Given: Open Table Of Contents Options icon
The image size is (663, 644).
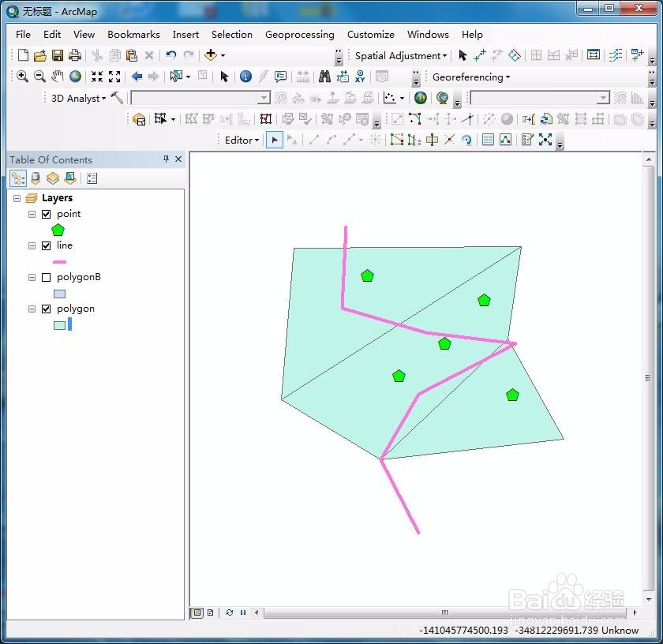Looking at the screenshot, I should pos(92,178).
